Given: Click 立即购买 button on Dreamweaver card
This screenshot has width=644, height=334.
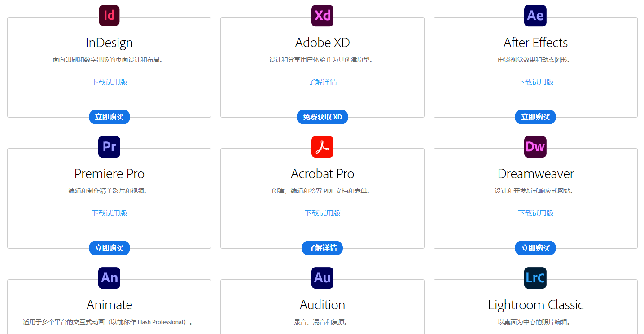Looking at the screenshot, I should (x=535, y=248).
